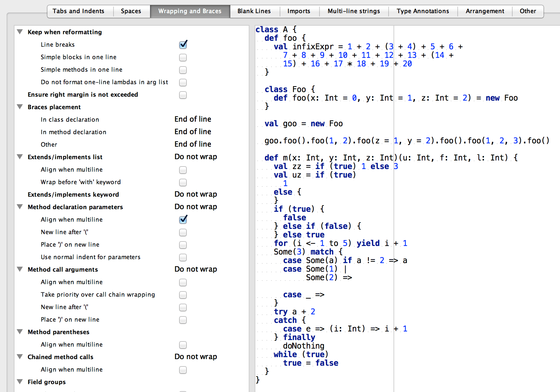Open the Type Annotations tab

[x=423, y=11]
